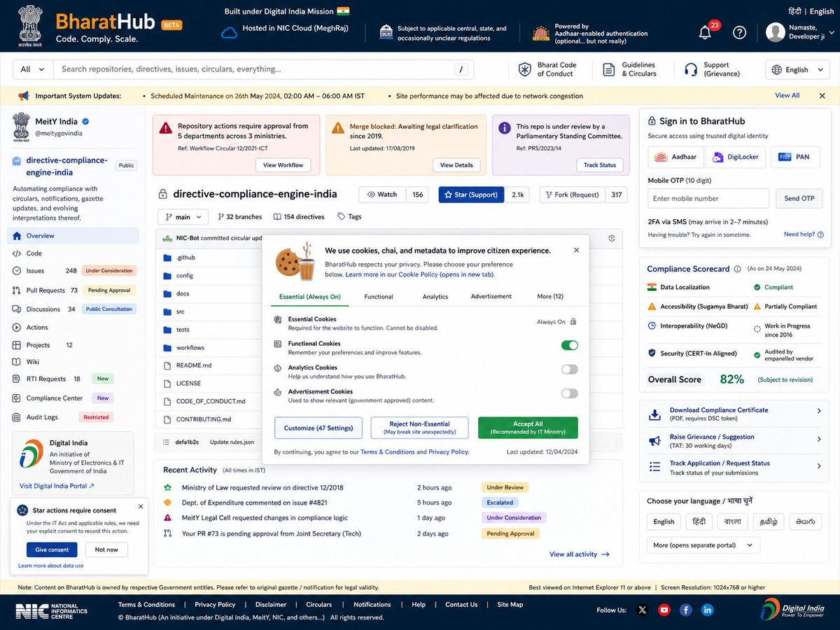Close the cookie preferences dialog

tap(577, 250)
